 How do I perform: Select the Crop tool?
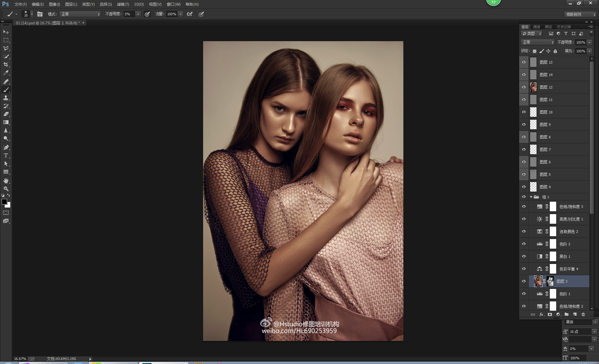(x=6, y=65)
